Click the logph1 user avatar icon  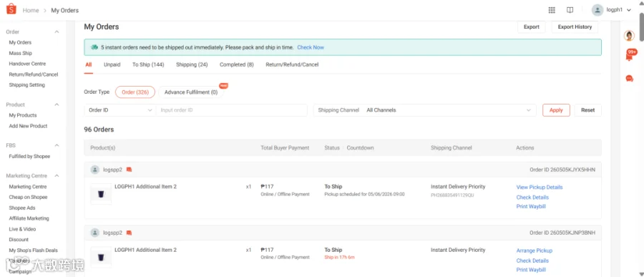pos(597,10)
